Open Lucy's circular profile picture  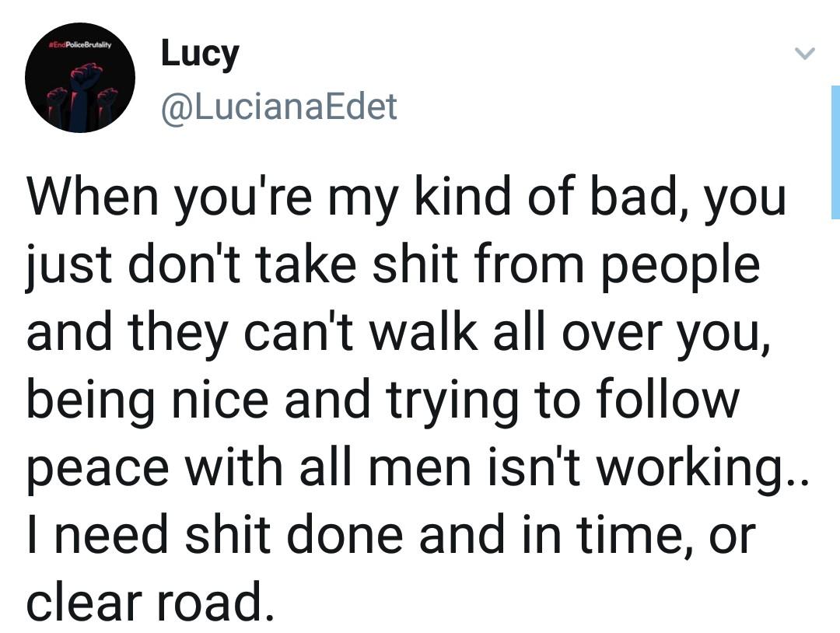[x=80, y=78]
